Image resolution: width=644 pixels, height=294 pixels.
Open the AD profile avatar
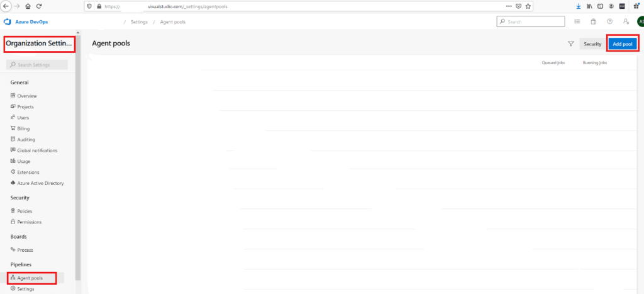point(640,22)
